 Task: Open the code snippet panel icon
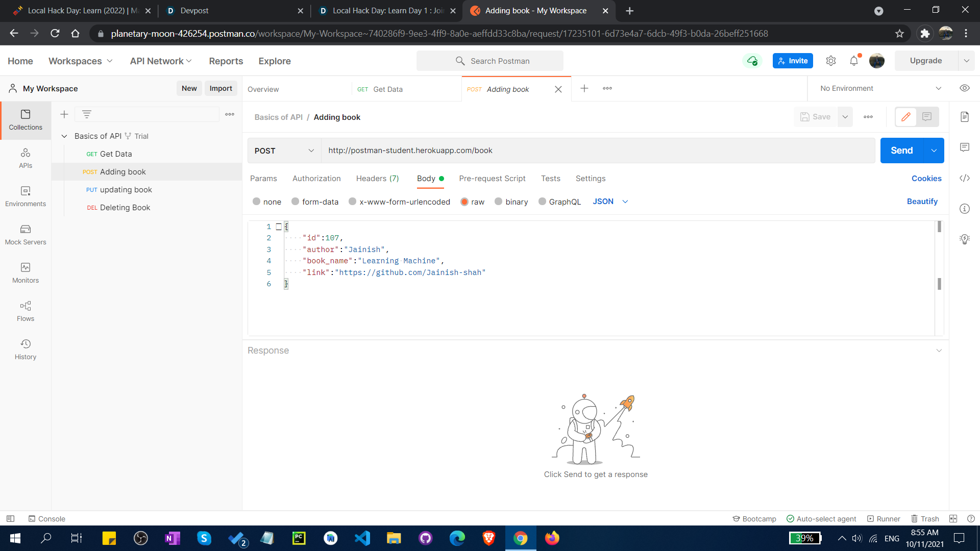[964, 178]
